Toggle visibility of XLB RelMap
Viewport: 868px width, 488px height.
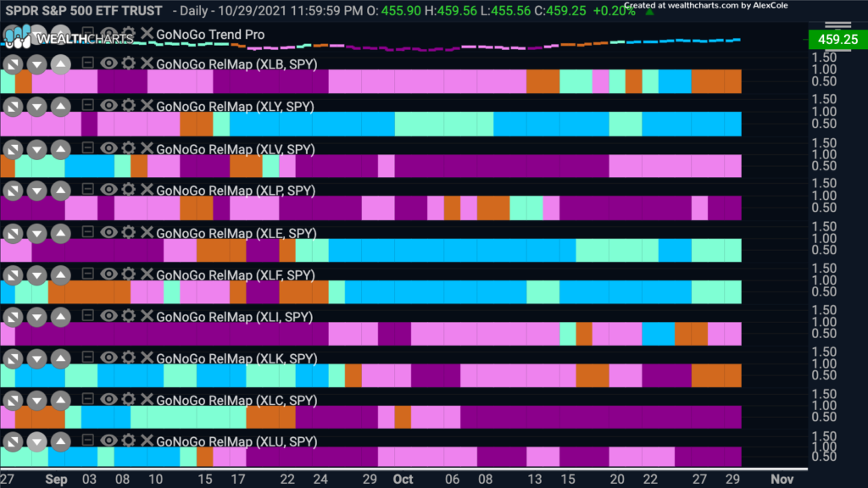108,63
